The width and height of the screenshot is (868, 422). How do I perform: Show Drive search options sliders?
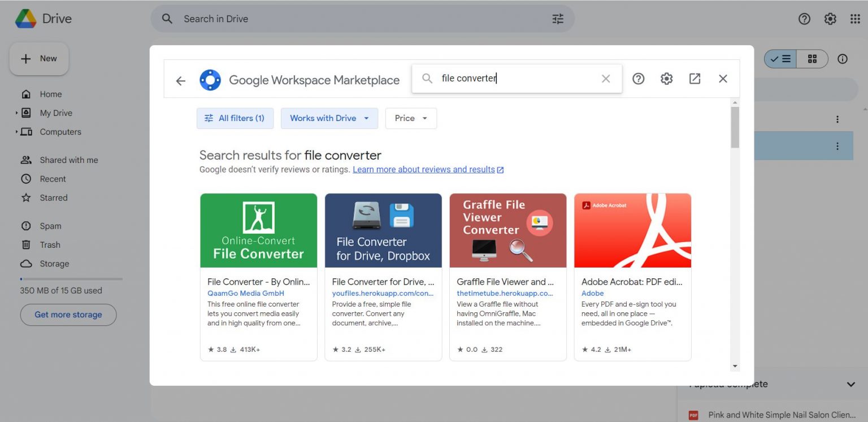pyautogui.click(x=558, y=19)
